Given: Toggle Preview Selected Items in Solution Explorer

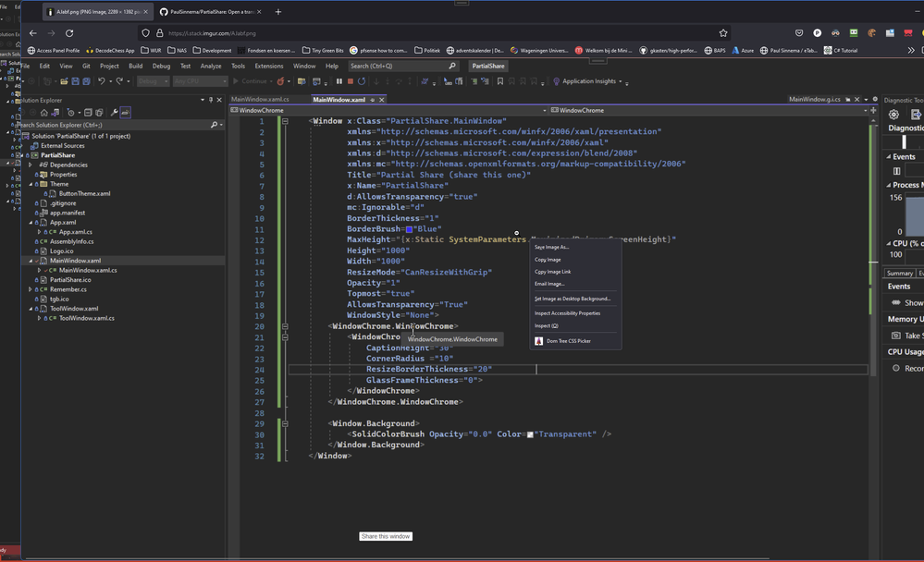Looking at the screenshot, I should [125, 113].
